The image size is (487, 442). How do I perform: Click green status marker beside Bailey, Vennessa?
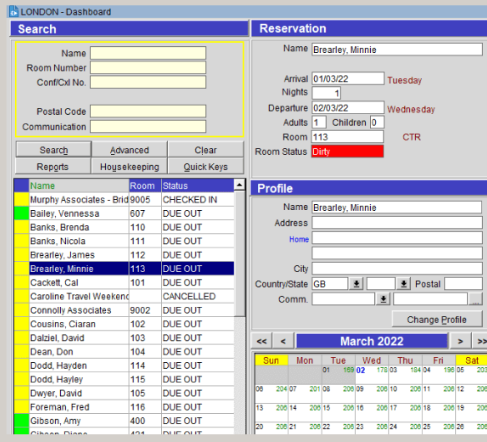[21, 213]
